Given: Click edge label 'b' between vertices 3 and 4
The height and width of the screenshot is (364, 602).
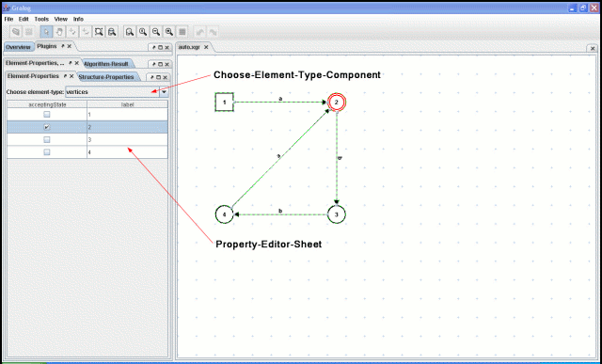Looking at the screenshot, I should 280,211.
